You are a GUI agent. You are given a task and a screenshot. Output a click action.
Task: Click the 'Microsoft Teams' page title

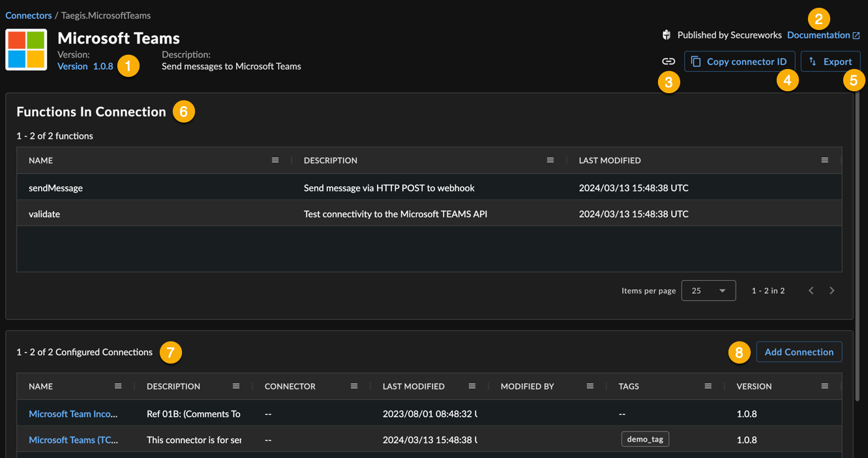pos(119,38)
